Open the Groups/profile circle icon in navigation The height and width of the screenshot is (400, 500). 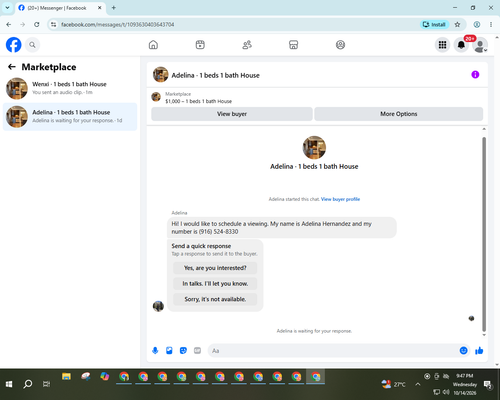[340, 45]
